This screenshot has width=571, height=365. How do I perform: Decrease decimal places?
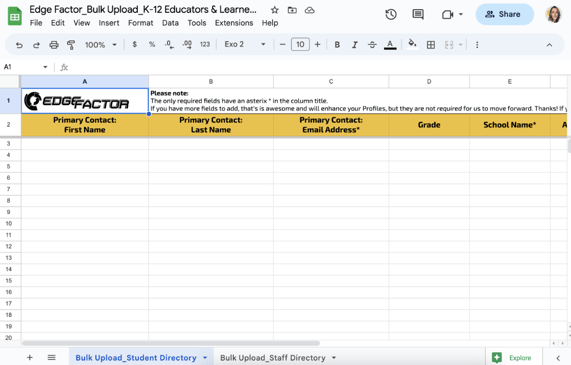(x=169, y=44)
